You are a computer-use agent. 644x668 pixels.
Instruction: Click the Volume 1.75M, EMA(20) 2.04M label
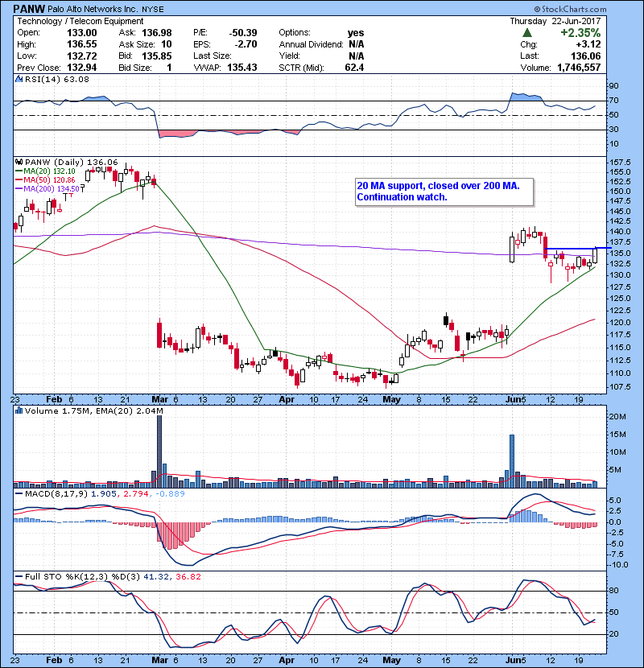pos(93,410)
